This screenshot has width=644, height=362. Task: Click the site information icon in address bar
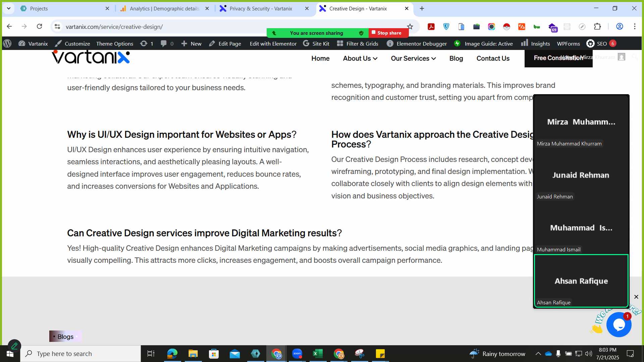[57, 26]
